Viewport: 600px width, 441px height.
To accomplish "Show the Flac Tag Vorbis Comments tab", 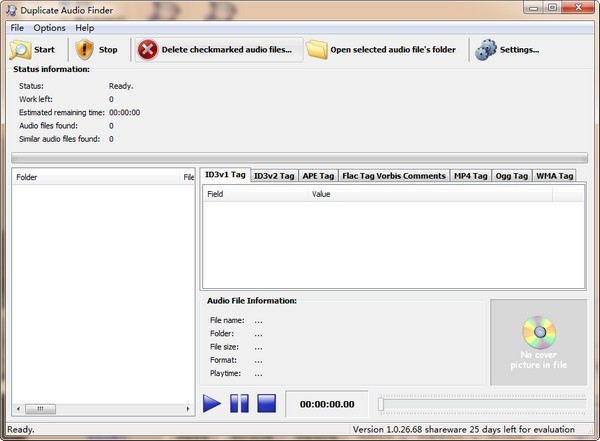I will click(x=393, y=176).
